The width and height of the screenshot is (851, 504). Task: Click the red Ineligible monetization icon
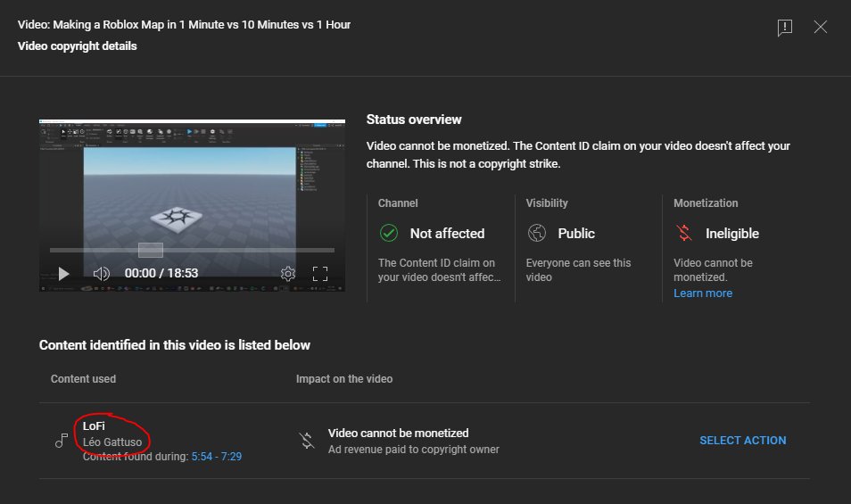pos(684,234)
